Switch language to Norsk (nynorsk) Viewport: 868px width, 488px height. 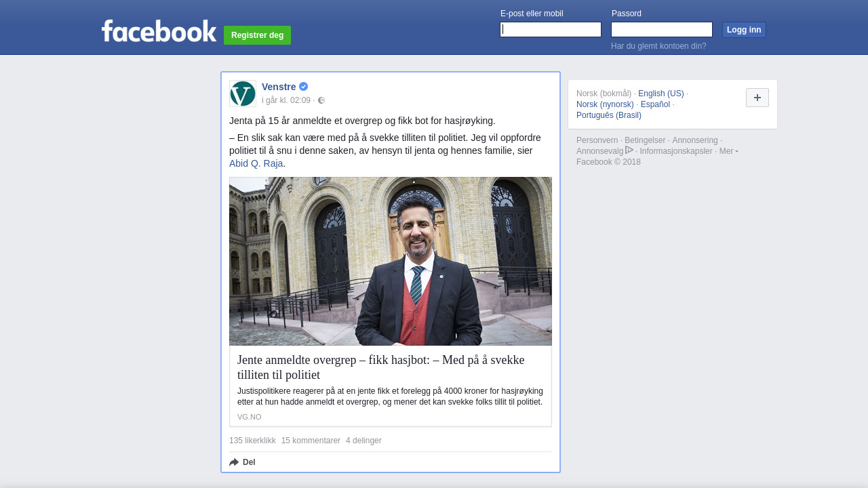605,104
